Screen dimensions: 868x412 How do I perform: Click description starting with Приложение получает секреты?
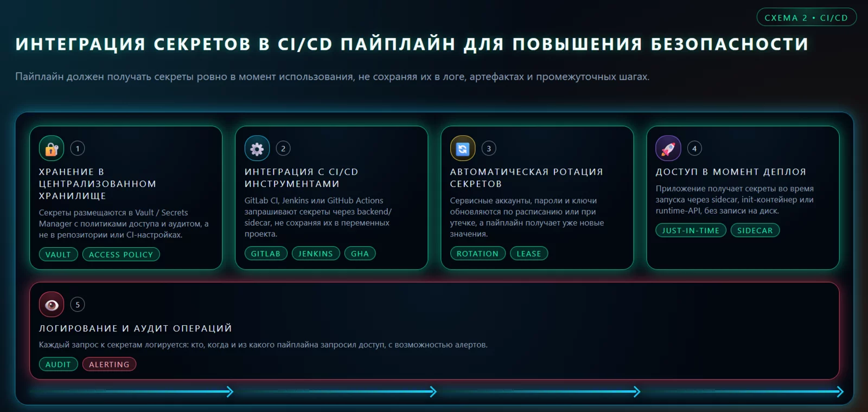tap(735, 199)
